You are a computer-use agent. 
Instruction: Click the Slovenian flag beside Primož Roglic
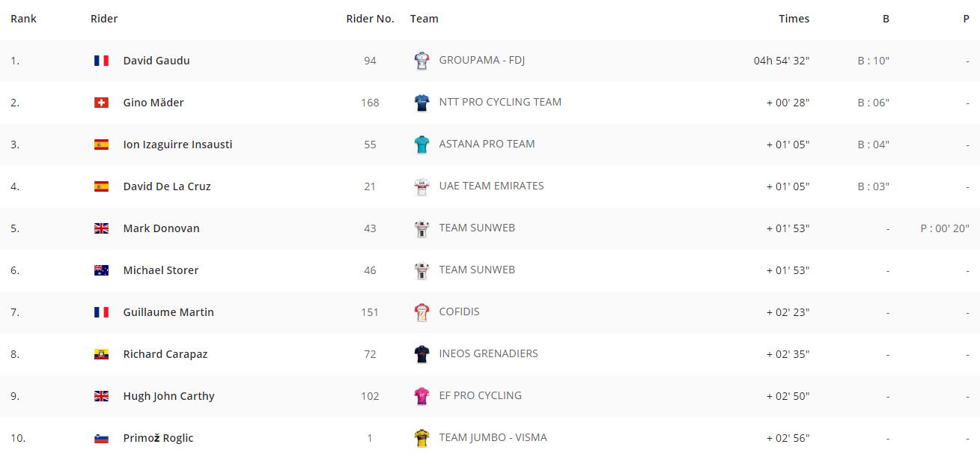(x=101, y=438)
